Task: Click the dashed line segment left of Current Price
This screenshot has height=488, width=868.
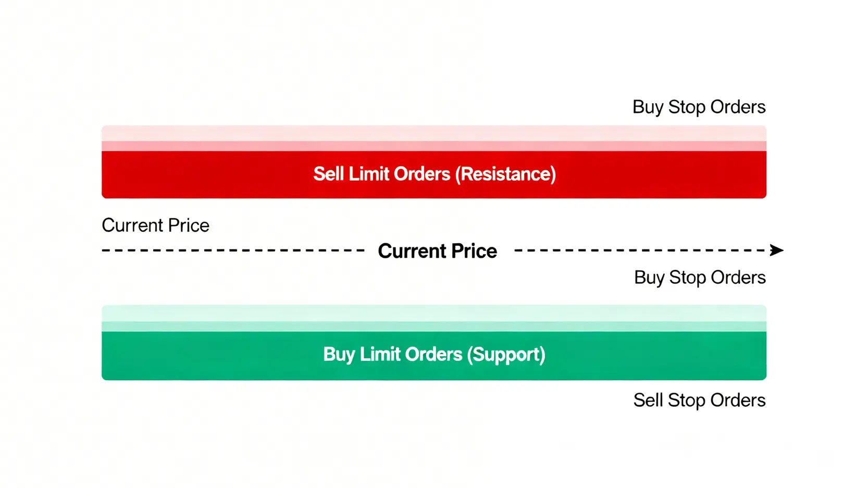Action: coord(233,251)
